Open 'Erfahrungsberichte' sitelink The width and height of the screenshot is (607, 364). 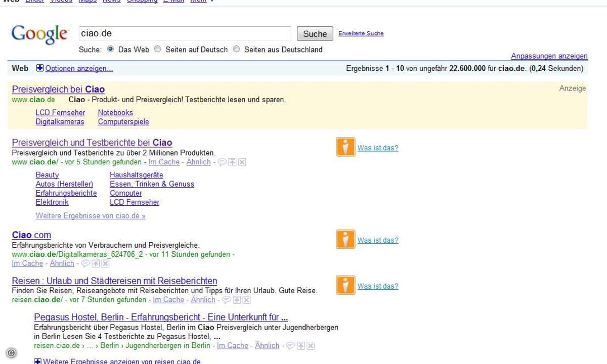[x=66, y=193]
